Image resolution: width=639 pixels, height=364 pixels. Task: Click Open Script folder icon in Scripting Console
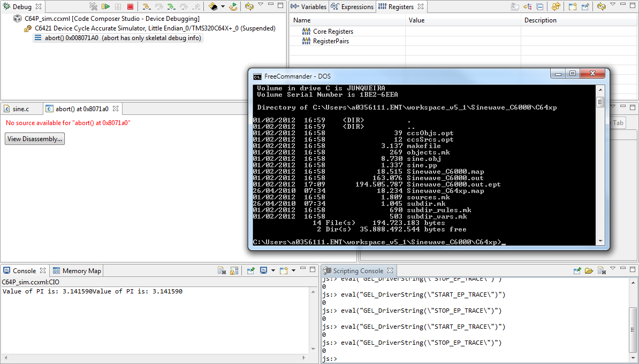point(589,271)
